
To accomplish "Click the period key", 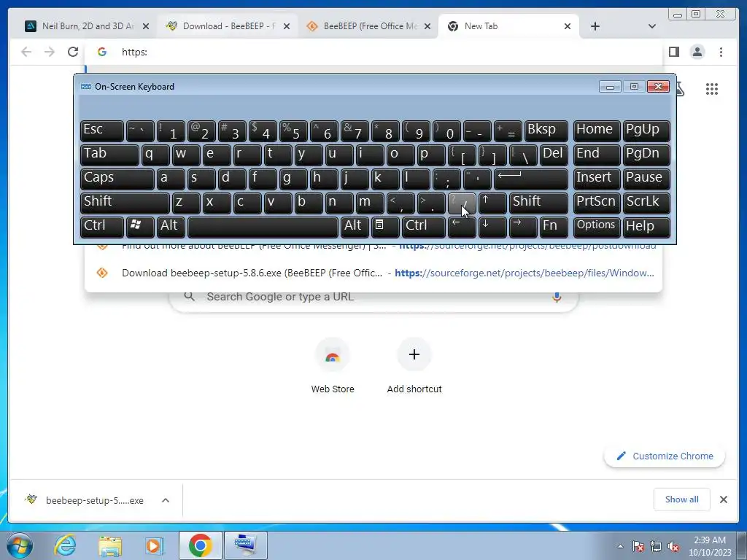I will click(x=431, y=203).
